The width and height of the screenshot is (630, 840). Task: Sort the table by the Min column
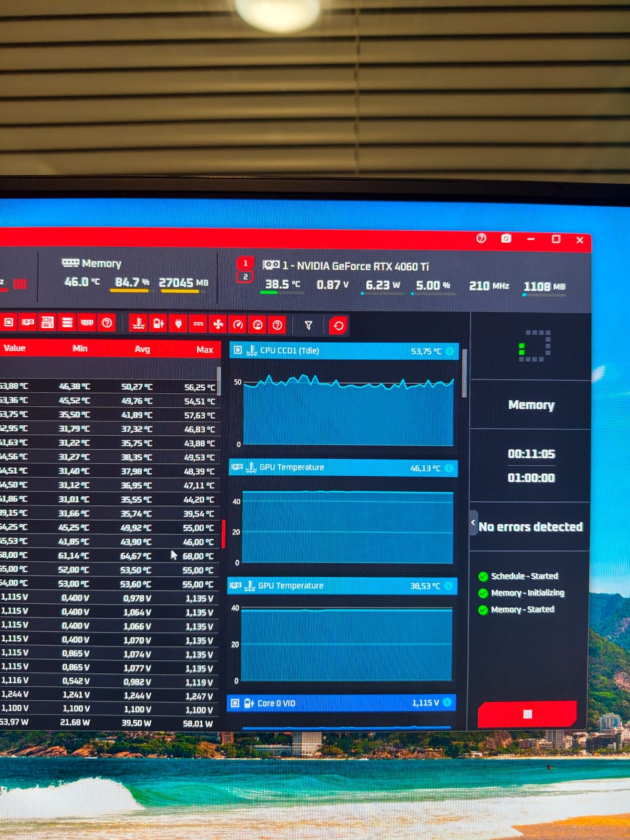80,348
